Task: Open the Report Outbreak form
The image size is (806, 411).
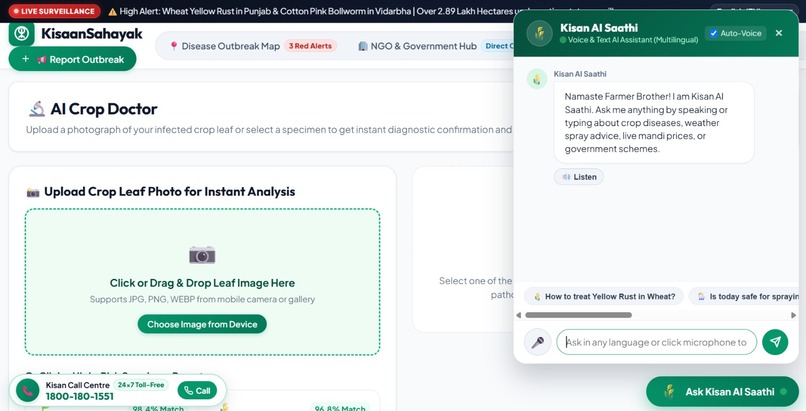Action: [72, 59]
